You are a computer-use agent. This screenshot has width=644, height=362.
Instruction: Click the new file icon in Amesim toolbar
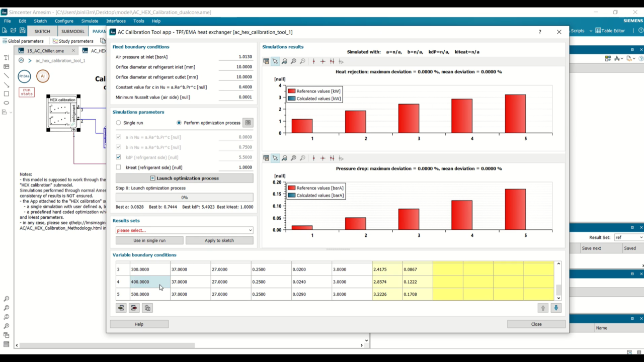5,31
